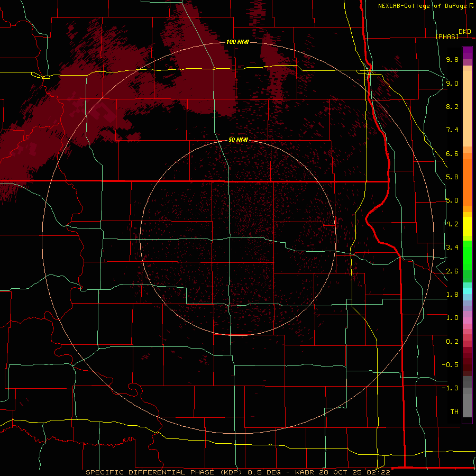Click the 5.0 scale value
This screenshot has width=476, height=476.
452,200
